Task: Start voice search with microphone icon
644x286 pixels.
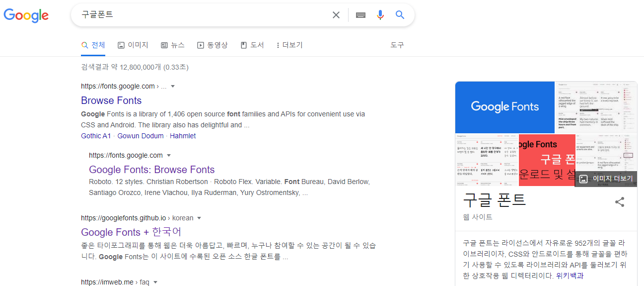Action: (x=380, y=15)
